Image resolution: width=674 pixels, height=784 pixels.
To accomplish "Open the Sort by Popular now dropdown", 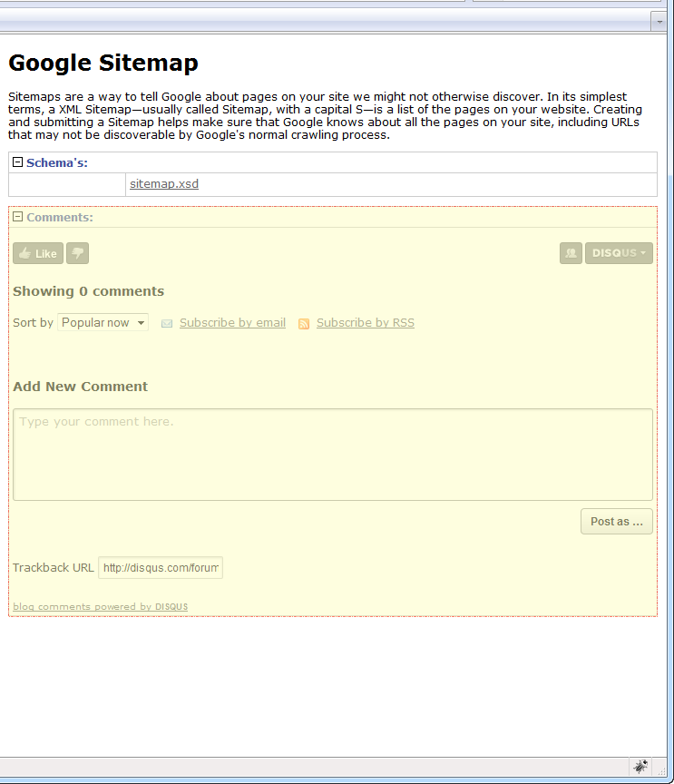I will tap(103, 322).
